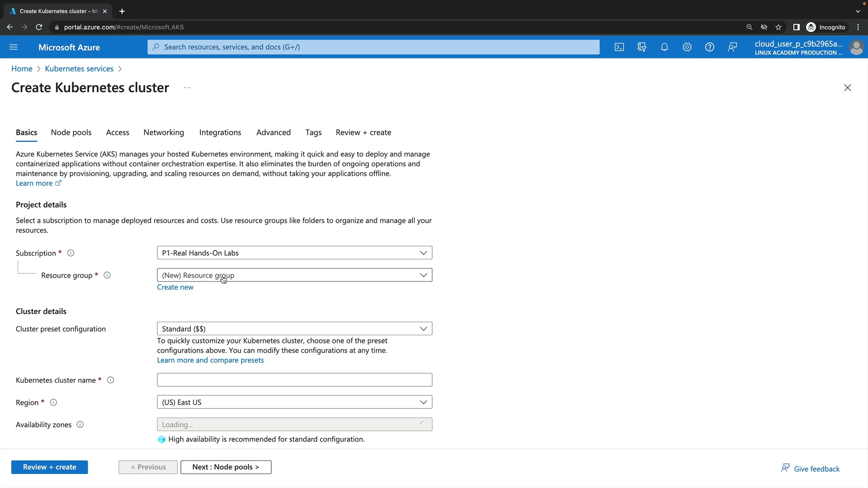Click info icon beside Kubernetes cluster name

(x=110, y=380)
